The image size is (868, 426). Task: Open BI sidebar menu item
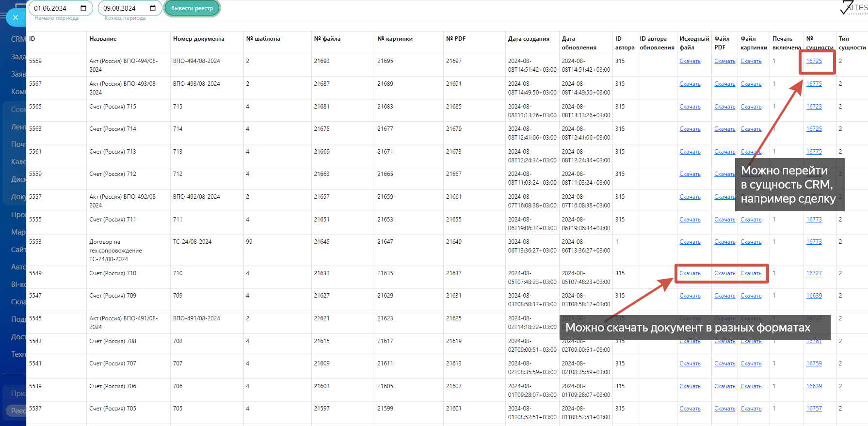coord(18,284)
